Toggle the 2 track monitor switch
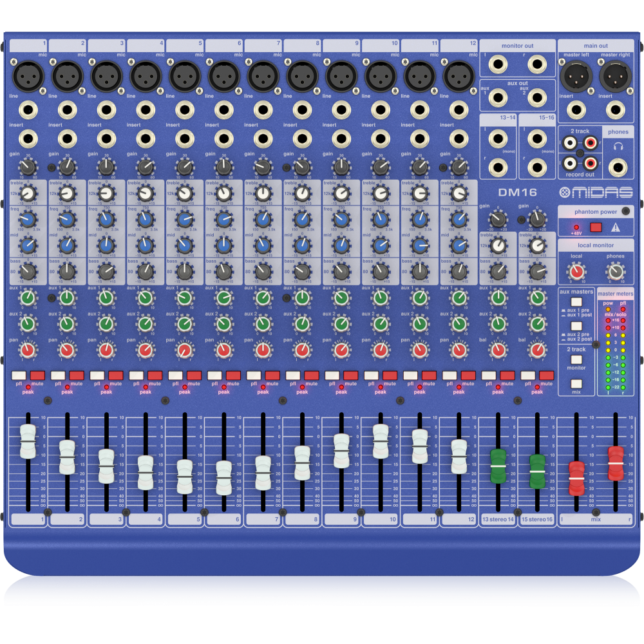Screen dimensions: 644x644 point(576,359)
